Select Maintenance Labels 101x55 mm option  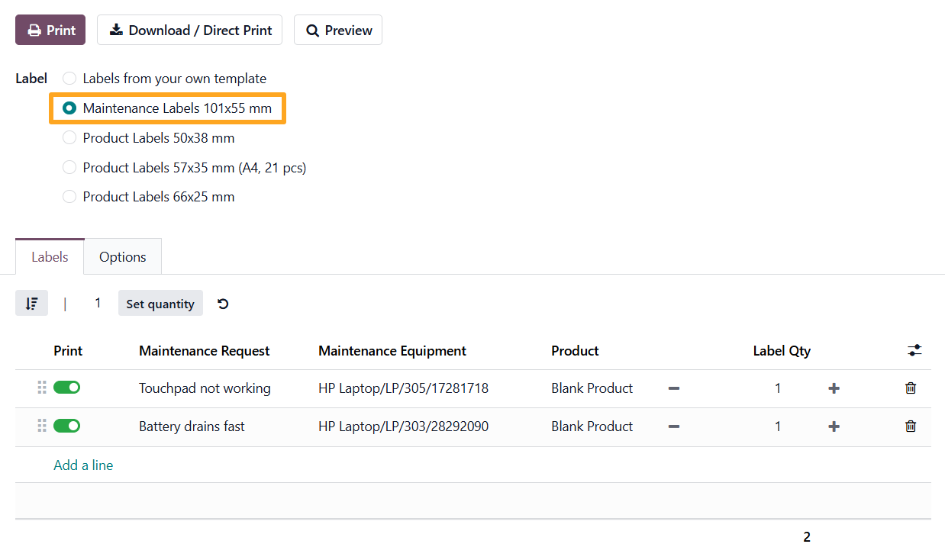pos(69,108)
